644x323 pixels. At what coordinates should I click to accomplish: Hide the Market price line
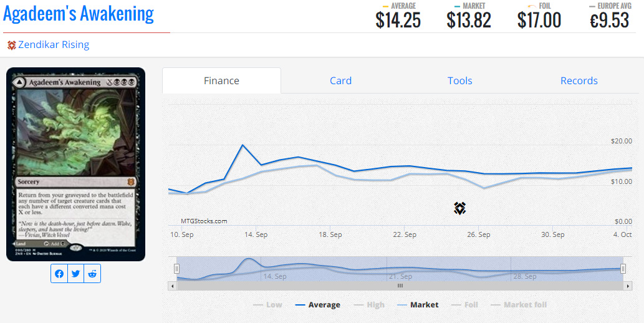point(417,304)
